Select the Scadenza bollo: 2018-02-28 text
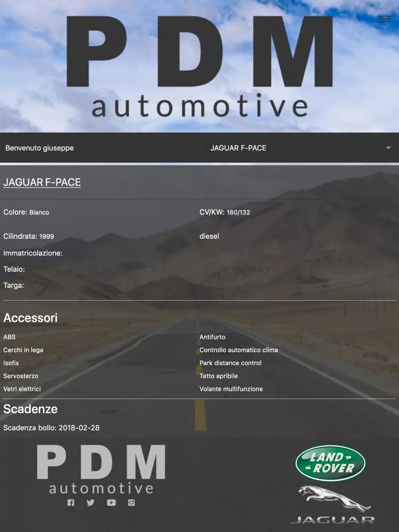The image size is (399, 532). click(52, 428)
